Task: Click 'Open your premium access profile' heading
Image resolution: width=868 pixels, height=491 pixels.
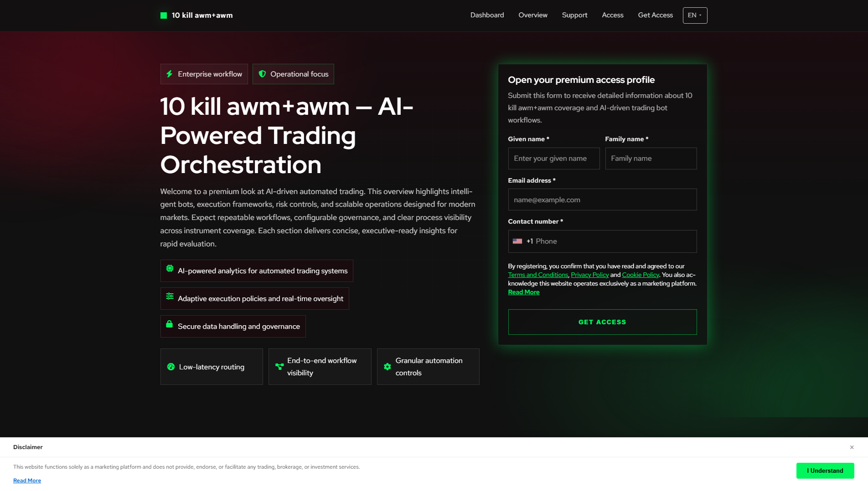Action: click(581, 80)
